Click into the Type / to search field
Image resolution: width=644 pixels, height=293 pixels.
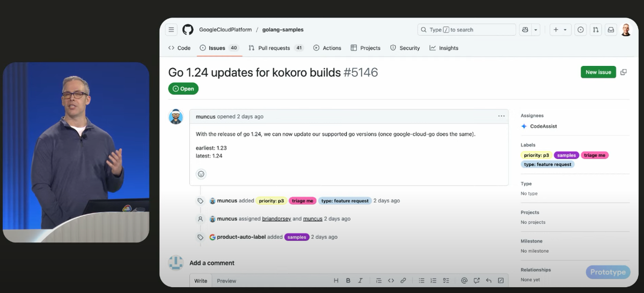point(466,30)
